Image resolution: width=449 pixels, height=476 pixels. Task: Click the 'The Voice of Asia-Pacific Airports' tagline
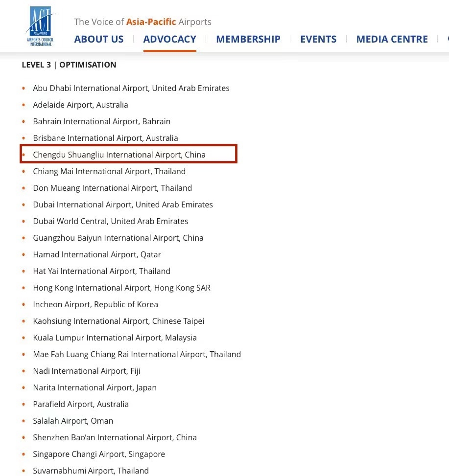pos(142,22)
